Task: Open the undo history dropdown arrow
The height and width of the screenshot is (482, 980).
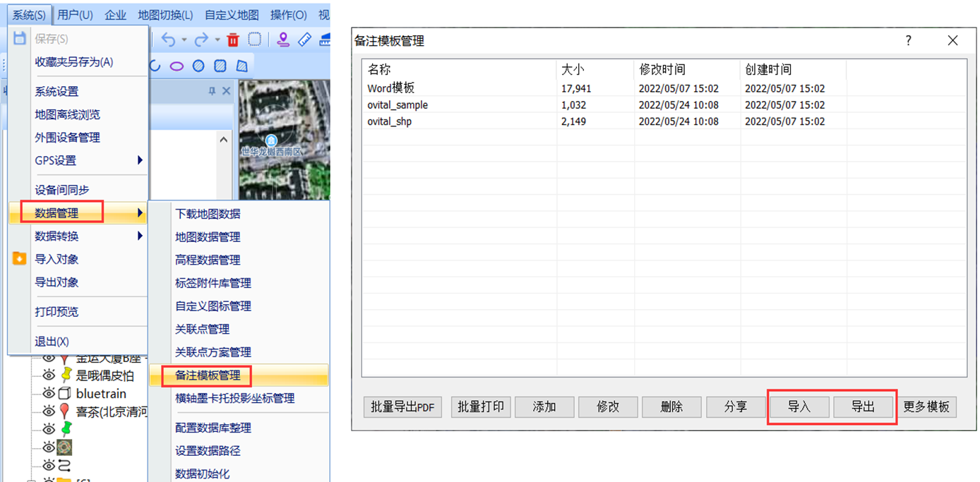Action: click(184, 40)
